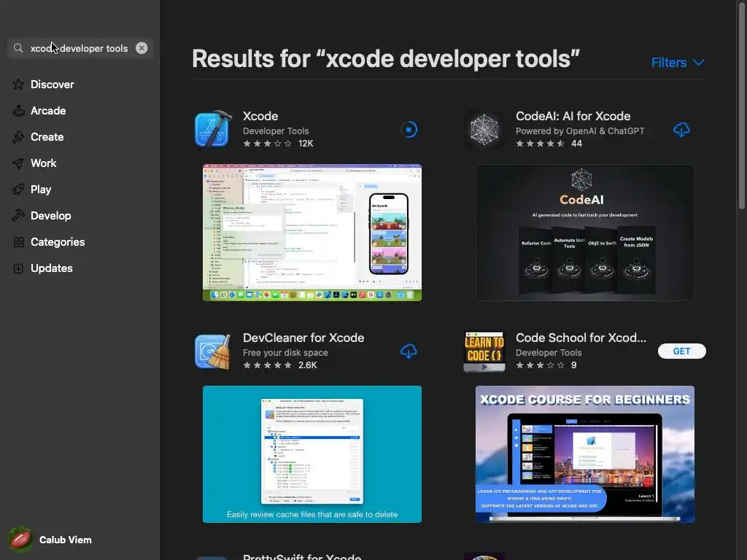
Task: Stop the Xcode download in progress
Action: click(409, 130)
